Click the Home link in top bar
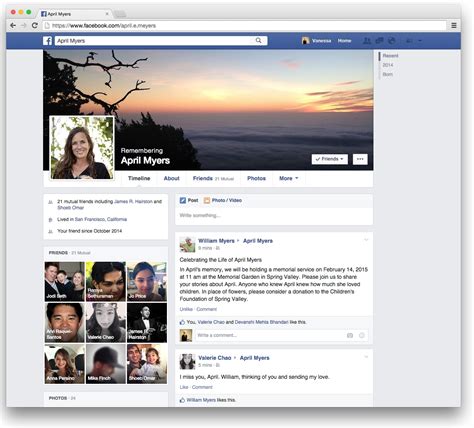This screenshot has width=474, height=428. coord(344,41)
